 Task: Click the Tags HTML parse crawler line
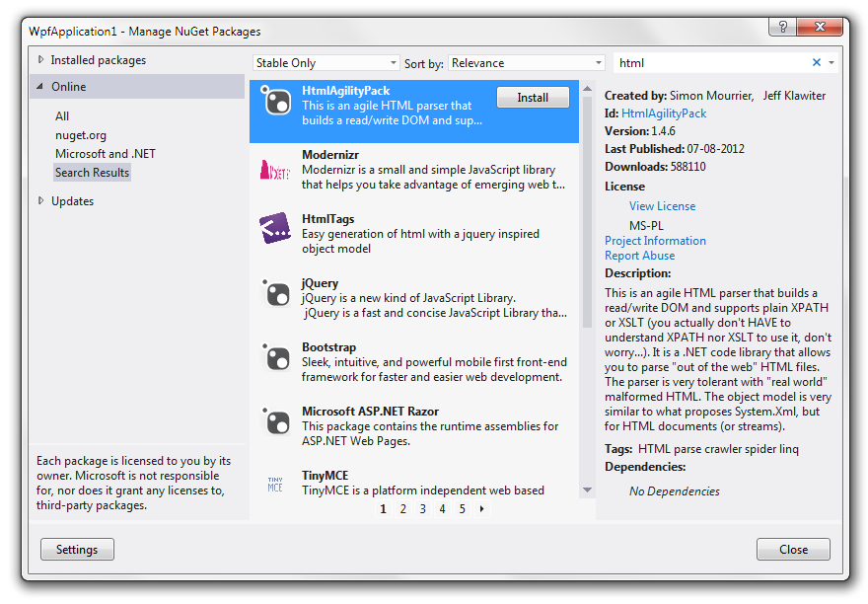coord(701,449)
